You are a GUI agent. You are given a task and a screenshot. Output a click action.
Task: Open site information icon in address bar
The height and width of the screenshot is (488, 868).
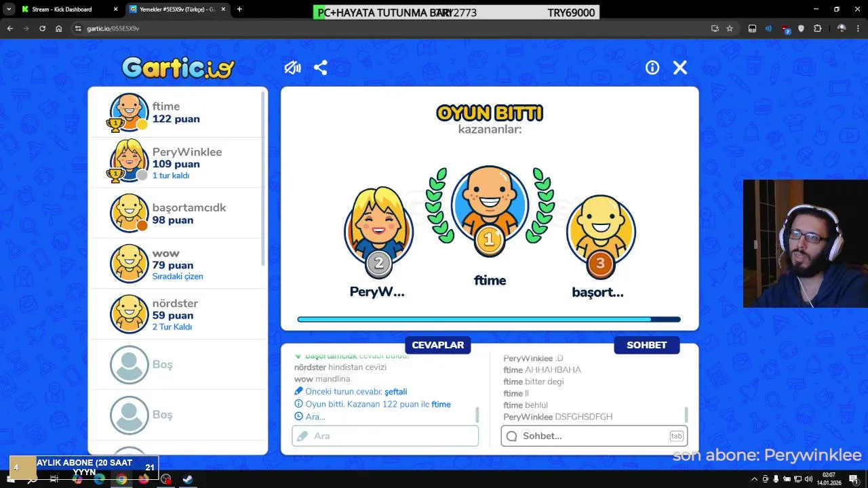tap(78, 28)
